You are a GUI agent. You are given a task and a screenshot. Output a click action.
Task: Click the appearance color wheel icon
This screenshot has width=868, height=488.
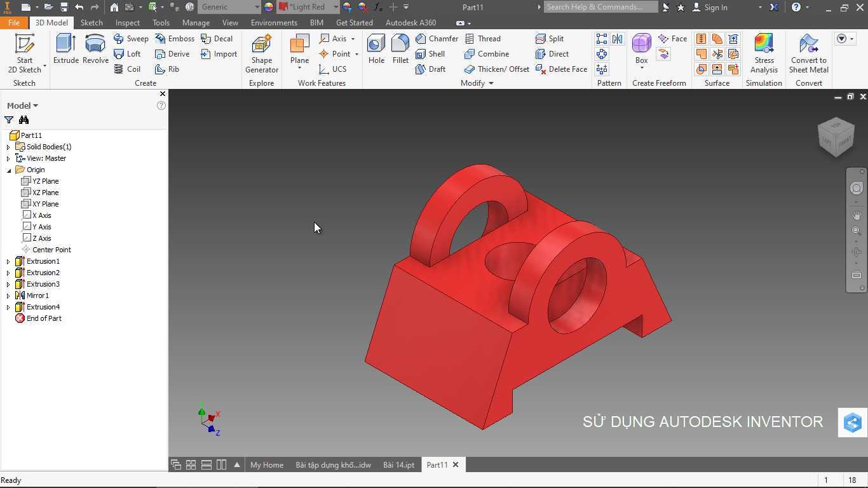(x=269, y=7)
